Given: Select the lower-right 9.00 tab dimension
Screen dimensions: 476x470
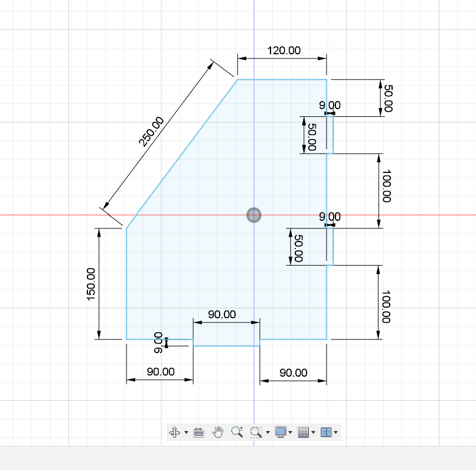Looking at the screenshot, I should [x=330, y=217].
